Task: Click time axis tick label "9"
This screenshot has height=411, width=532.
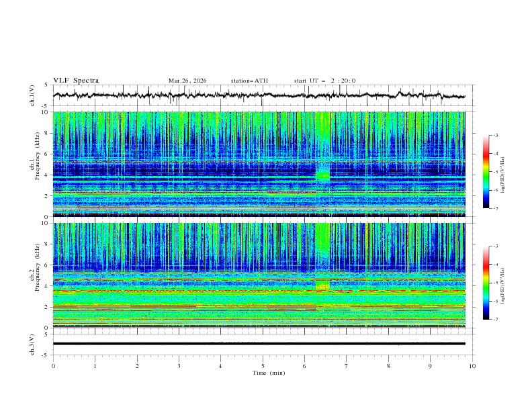Action: click(x=430, y=366)
